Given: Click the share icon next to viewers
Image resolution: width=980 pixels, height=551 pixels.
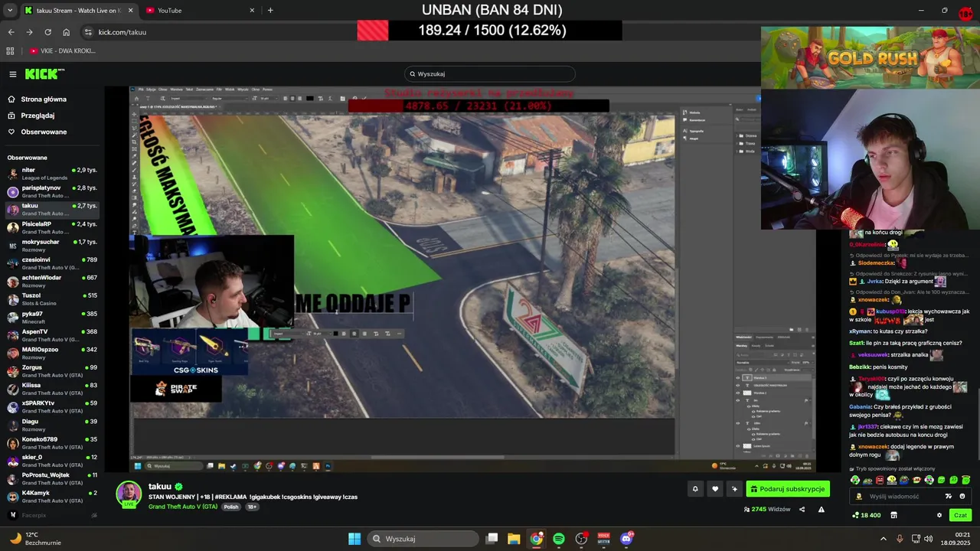Looking at the screenshot, I should 802,509.
